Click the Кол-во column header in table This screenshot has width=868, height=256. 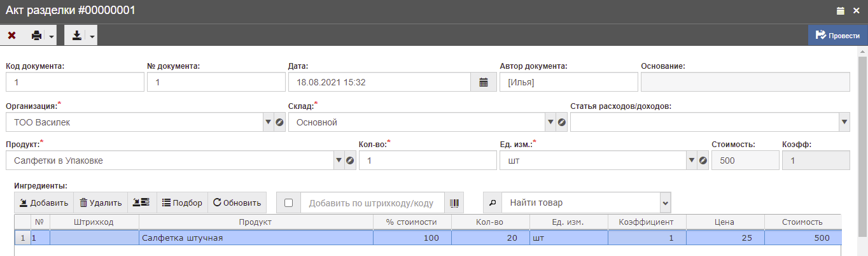click(x=491, y=222)
